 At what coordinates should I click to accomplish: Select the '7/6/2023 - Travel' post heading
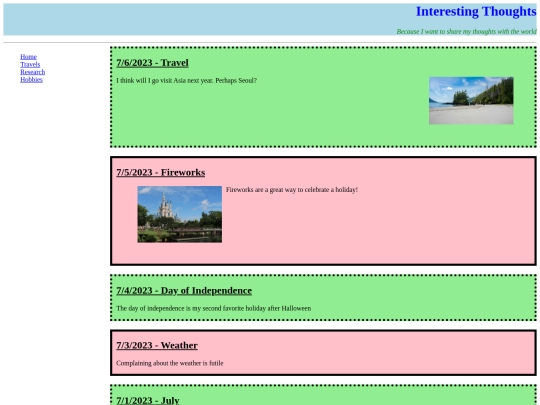point(152,63)
